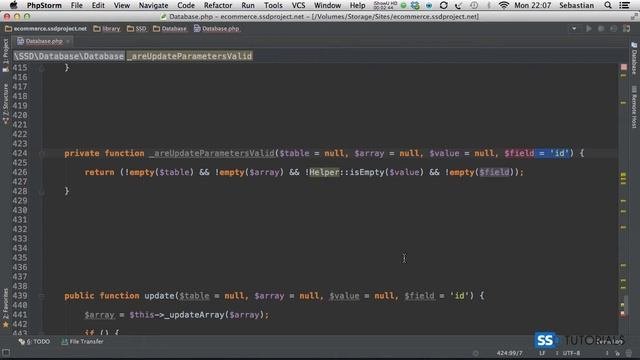Click the isEmpty method call on line 426
This screenshot has width=640, height=360.
[x=367, y=172]
